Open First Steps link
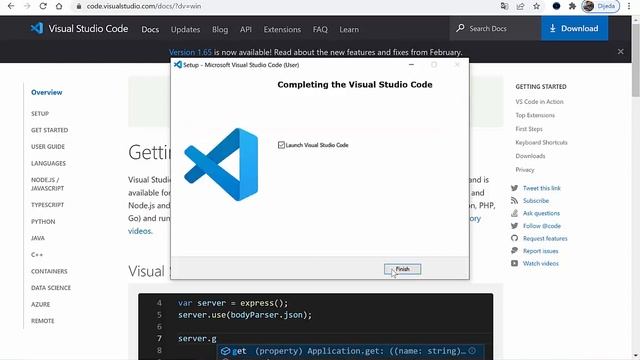This screenshot has width=640, height=360. coord(529,129)
